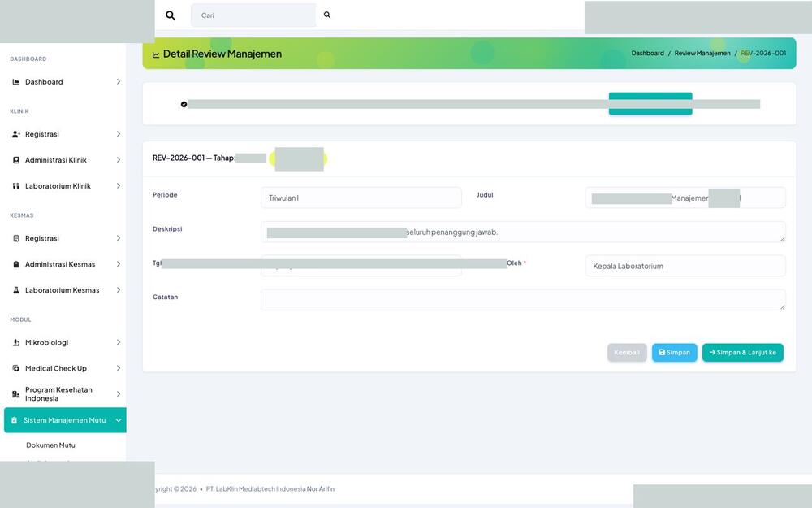This screenshot has width=812, height=508.
Task: Click the Simpan & Lanjut ke button
Action: [x=743, y=353]
